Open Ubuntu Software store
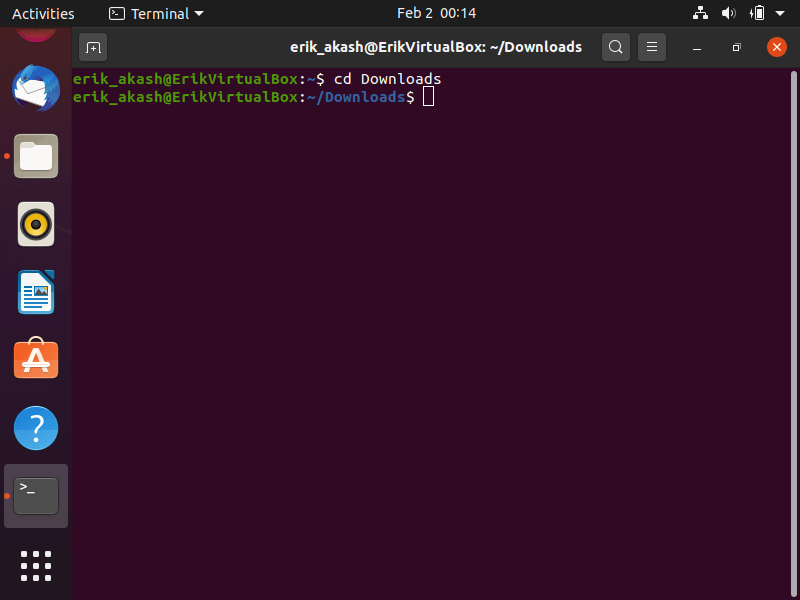This screenshot has width=800, height=600. [36, 360]
